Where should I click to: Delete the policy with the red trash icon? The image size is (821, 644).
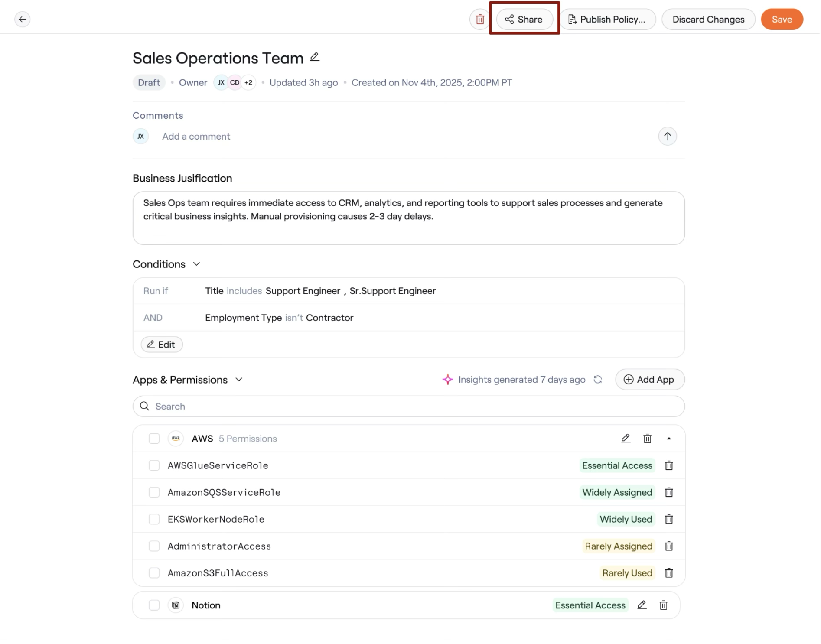coord(479,19)
